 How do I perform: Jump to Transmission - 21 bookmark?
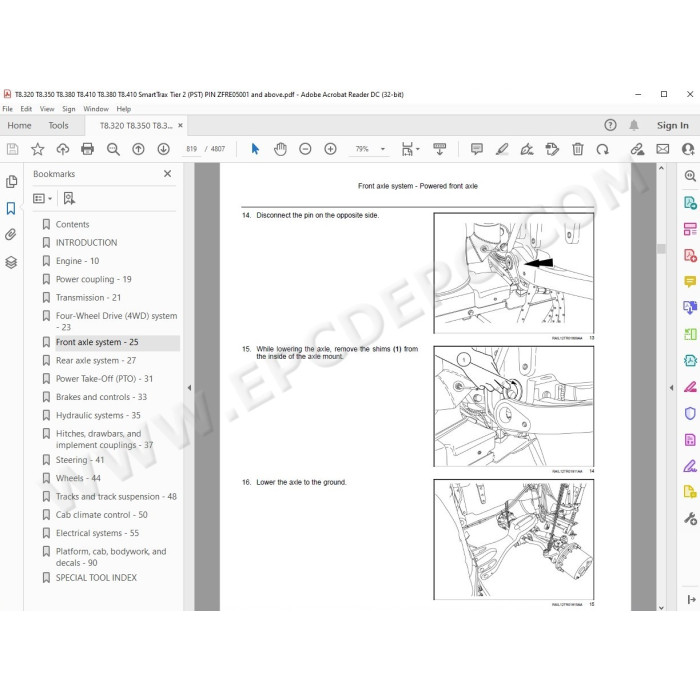[x=88, y=297]
